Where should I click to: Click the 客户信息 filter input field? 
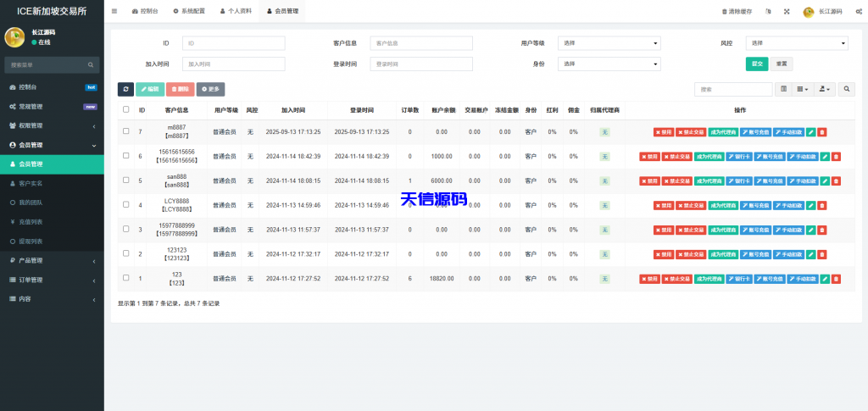point(421,43)
